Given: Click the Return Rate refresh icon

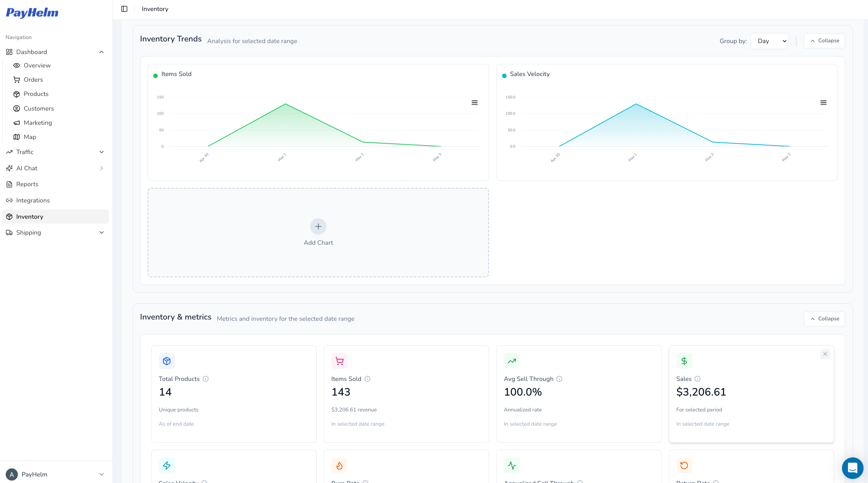Looking at the screenshot, I should point(684,466).
